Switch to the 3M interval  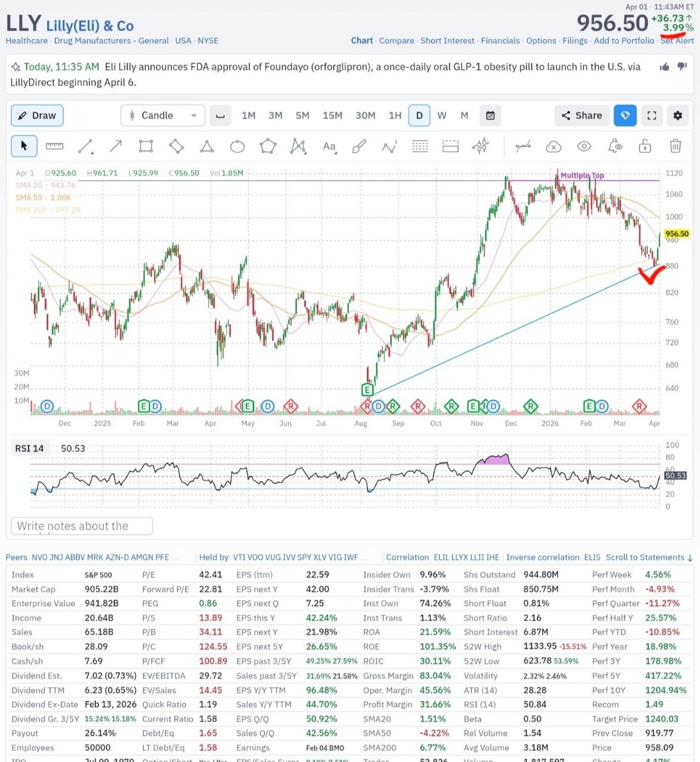[275, 116]
